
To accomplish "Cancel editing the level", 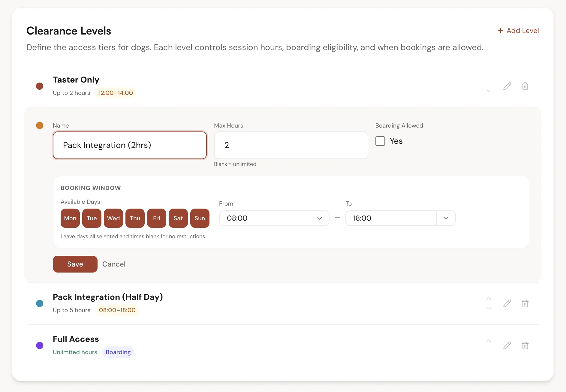I will (114, 264).
